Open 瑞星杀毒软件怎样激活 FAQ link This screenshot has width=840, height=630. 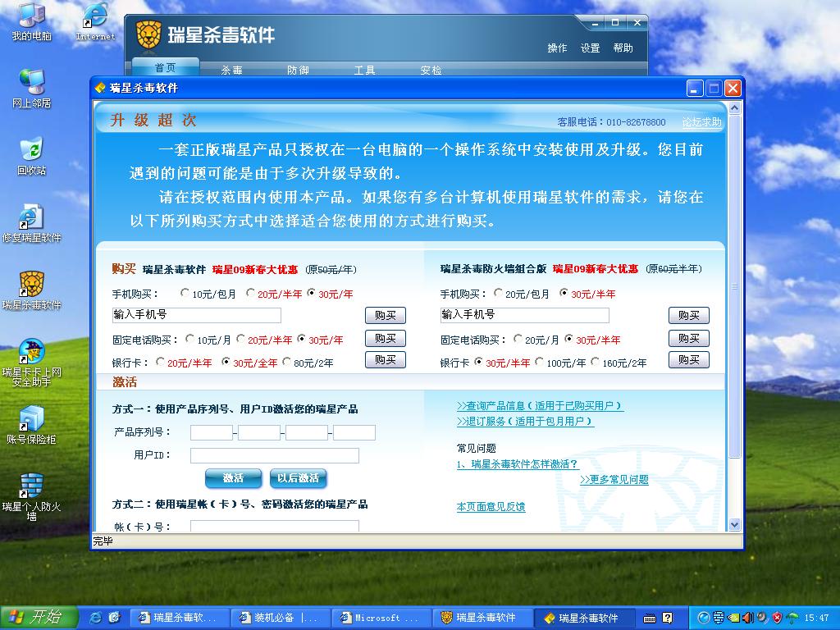pos(518,464)
